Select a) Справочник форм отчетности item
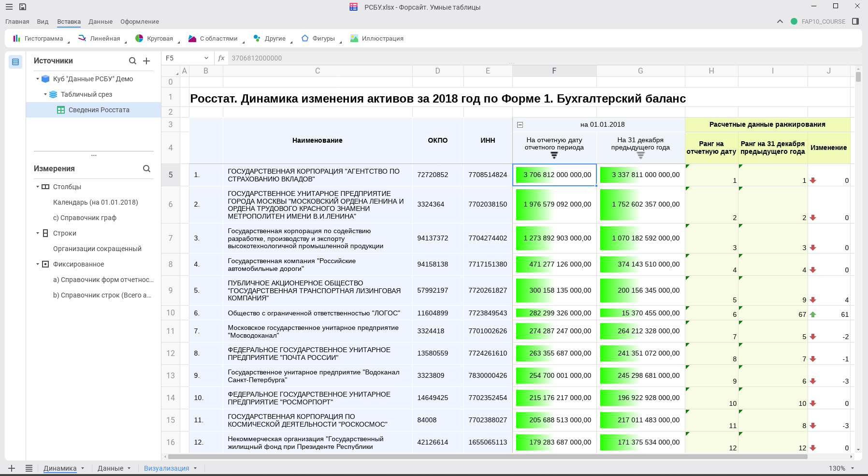The image size is (868, 476). point(103,280)
